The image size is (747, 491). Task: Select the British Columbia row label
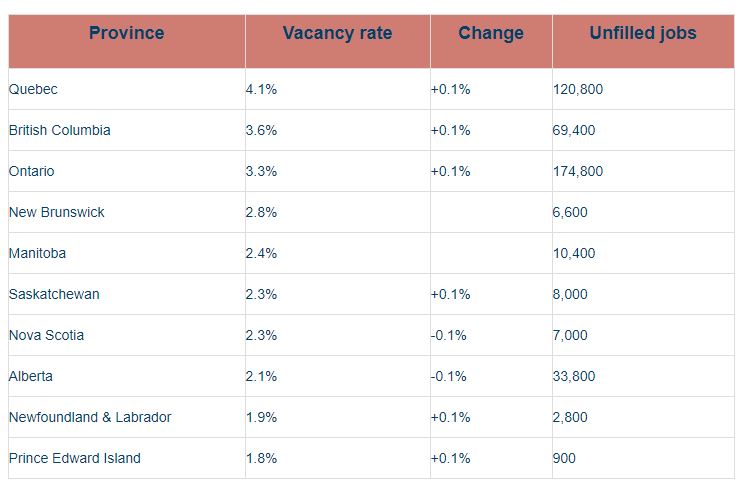[x=127, y=130]
